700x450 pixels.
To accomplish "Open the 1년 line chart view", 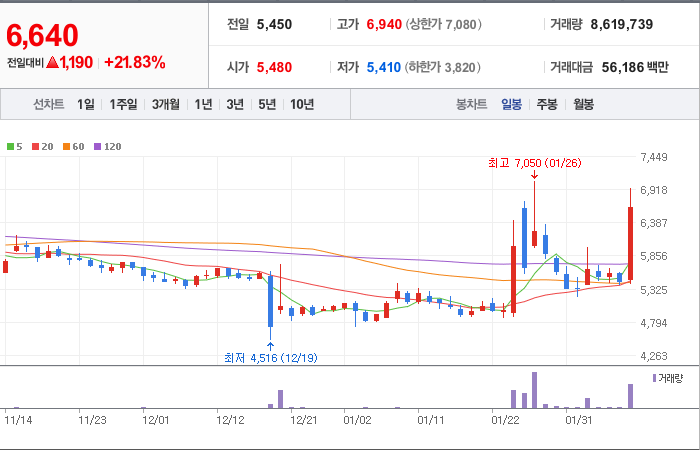I will (203, 104).
